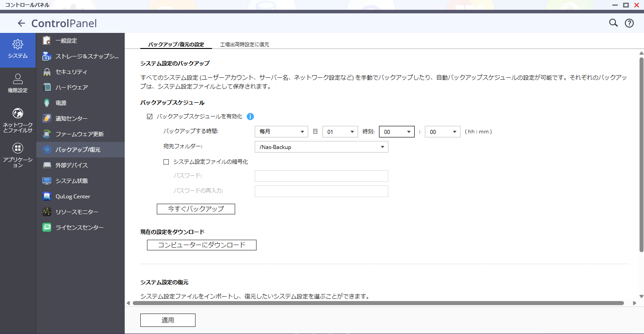Image resolution: width=644 pixels, height=334 pixels.
Task: Click the horizontal scrollbar at the bottom
Action: [378, 303]
